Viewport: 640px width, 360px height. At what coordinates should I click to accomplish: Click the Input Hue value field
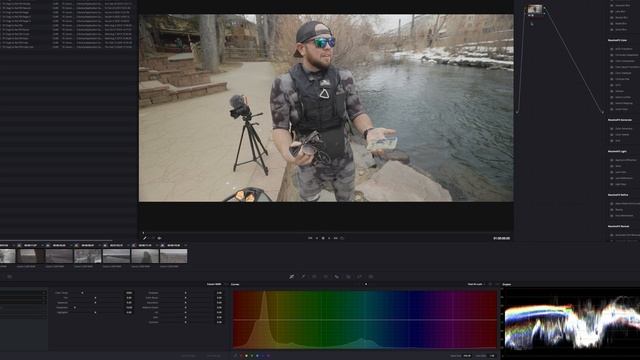[467, 356]
